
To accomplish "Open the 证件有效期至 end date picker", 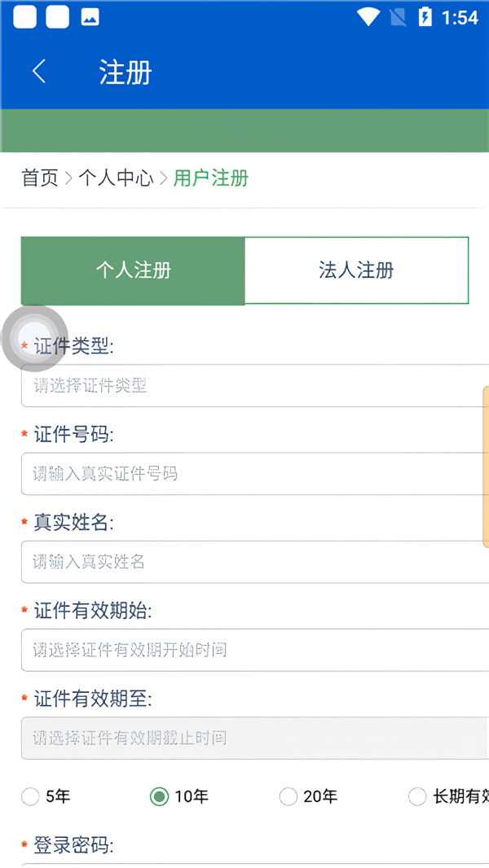I will pyautogui.click(x=254, y=738).
